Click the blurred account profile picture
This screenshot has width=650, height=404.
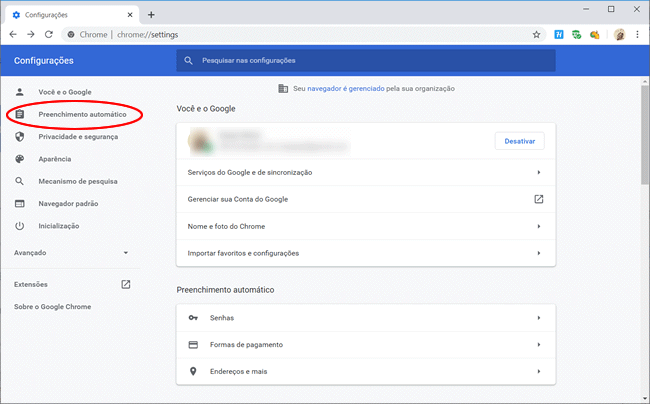(x=201, y=141)
